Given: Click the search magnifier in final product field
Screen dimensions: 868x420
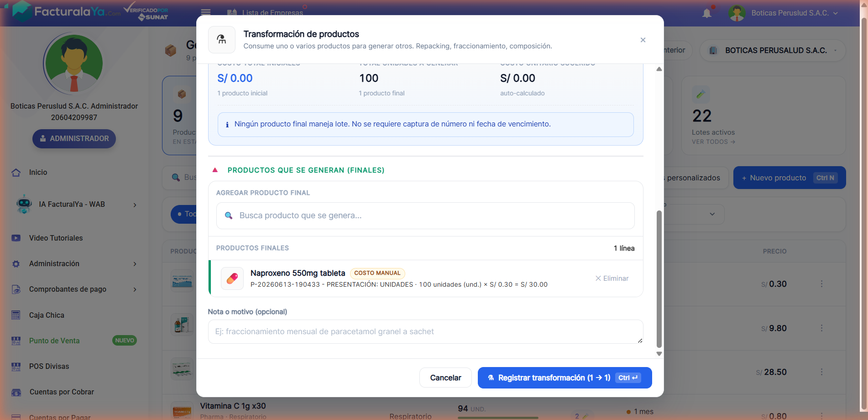Looking at the screenshot, I should click(x=229, y=215).
